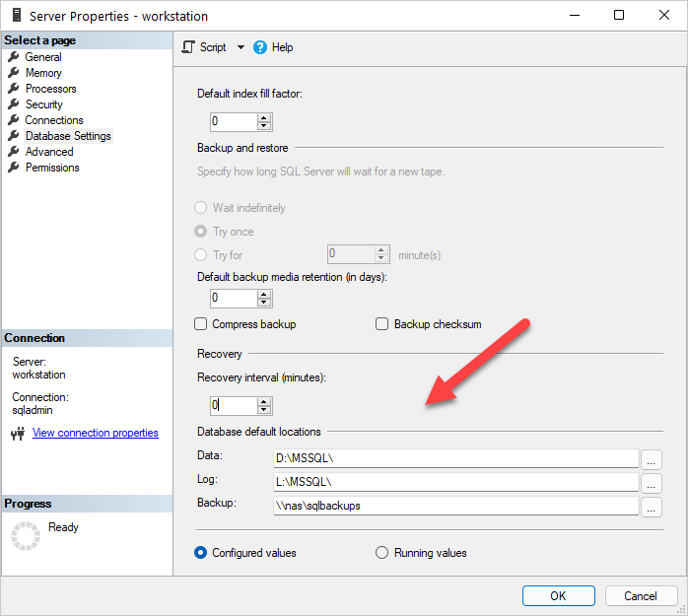Screen dimensions: 688x616
Task: Click the backup media retention field
Action: point(234,299)
